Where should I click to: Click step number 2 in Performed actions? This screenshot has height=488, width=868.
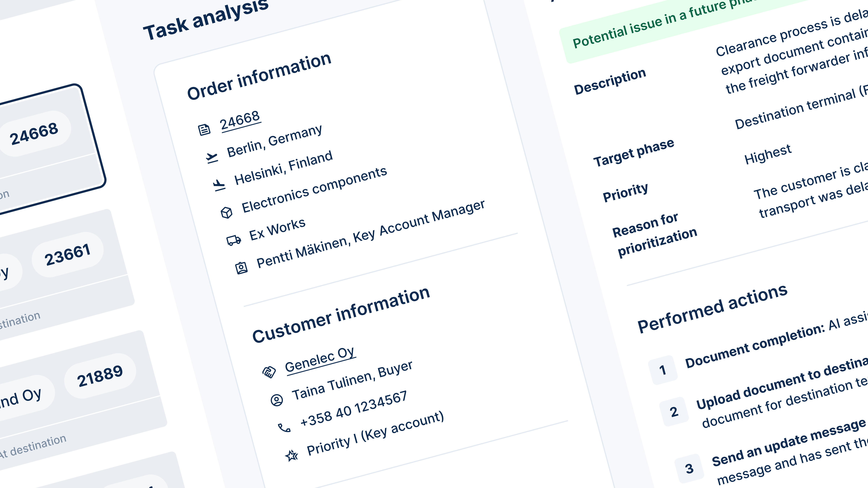674,412
